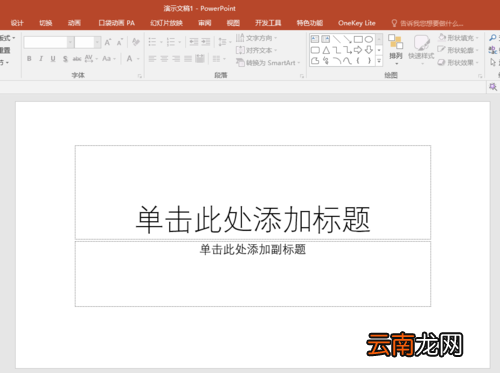Open 对齐文本 align text menu

(x=256, y=50)
